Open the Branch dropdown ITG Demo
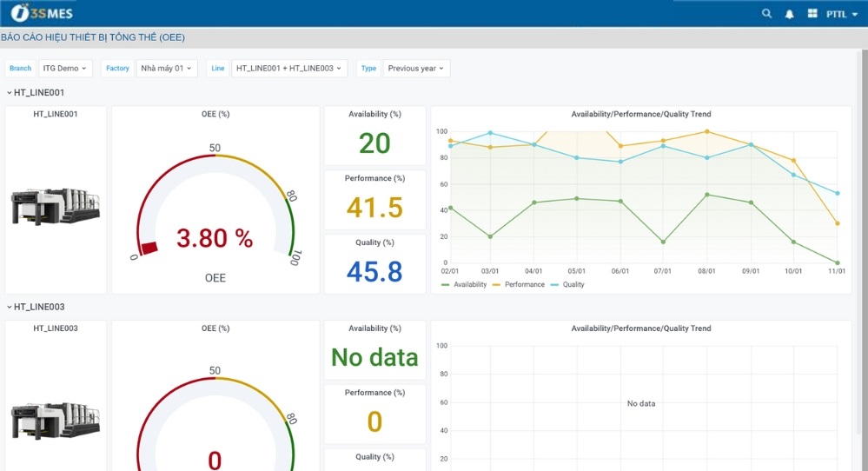Viewport: 868px width, 471px height. pos(65,69)
